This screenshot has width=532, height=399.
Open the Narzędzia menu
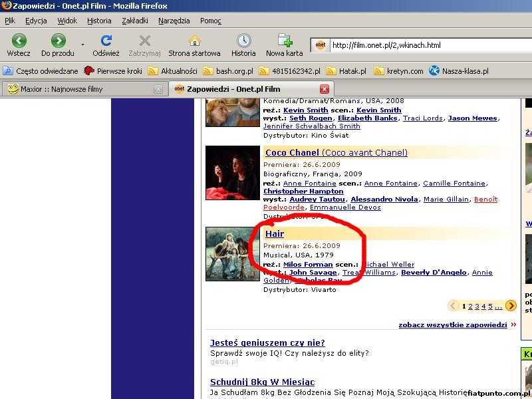coord(174,21)
